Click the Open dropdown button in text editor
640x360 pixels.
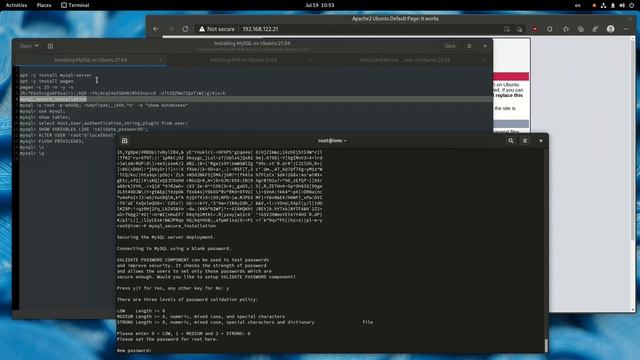[x=29, y=46]
